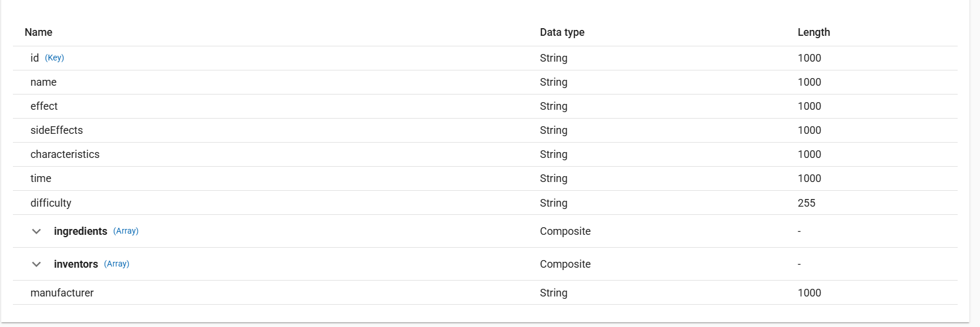980x327 pixels.
Task: Expand the ingredients array chevron
Action: tap(36, 231)
